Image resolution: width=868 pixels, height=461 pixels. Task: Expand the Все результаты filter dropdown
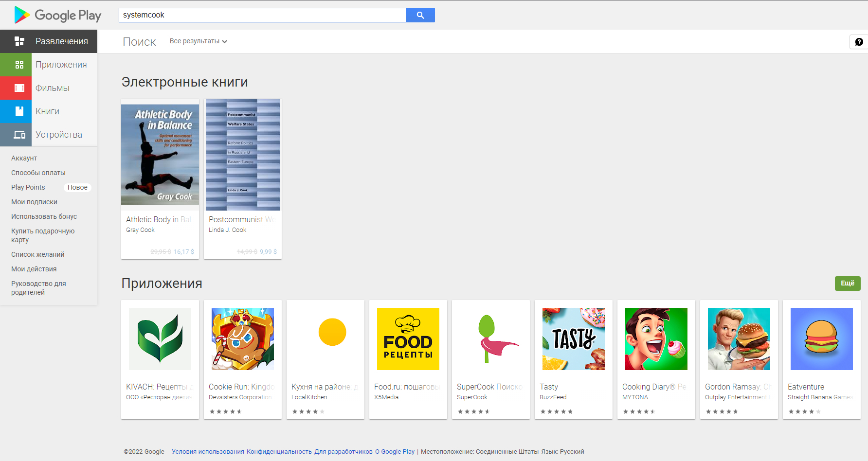[x=198, y=41]
